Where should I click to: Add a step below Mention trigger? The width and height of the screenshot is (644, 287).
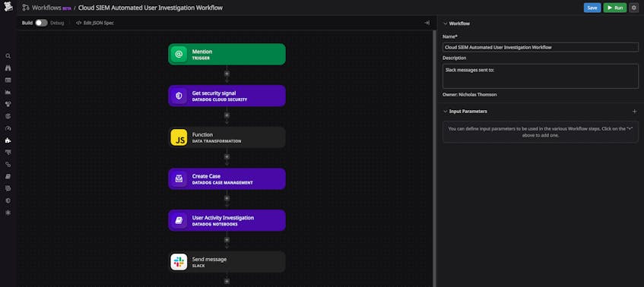(227, 74)
